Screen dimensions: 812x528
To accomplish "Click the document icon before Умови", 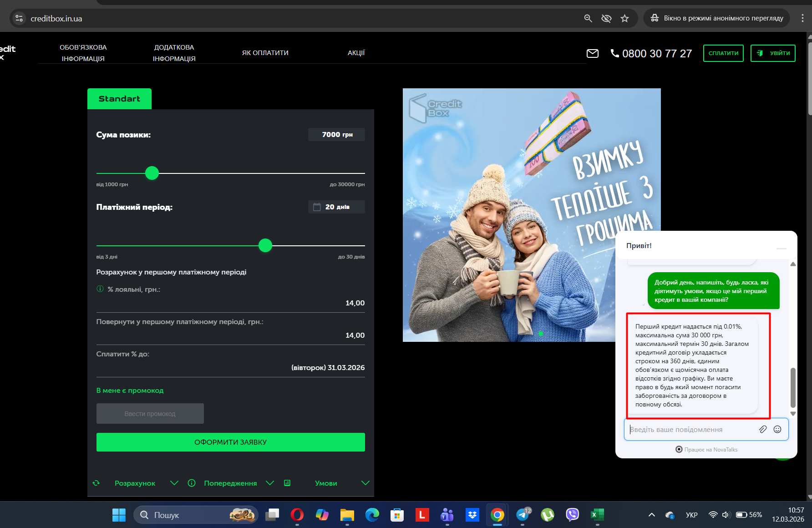I will 287,483.
